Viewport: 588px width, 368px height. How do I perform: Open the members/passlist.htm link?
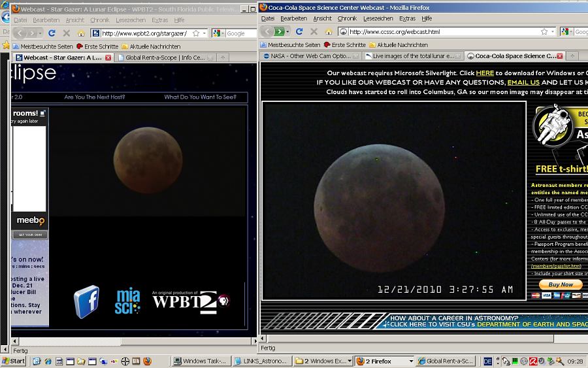[557, 266]
